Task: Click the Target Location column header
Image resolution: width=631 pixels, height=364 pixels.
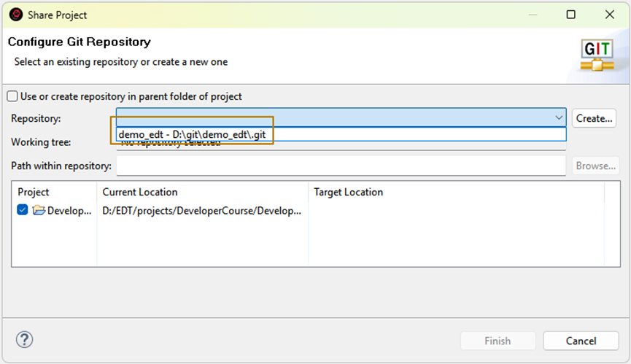Action: click(x=348, y=192)
